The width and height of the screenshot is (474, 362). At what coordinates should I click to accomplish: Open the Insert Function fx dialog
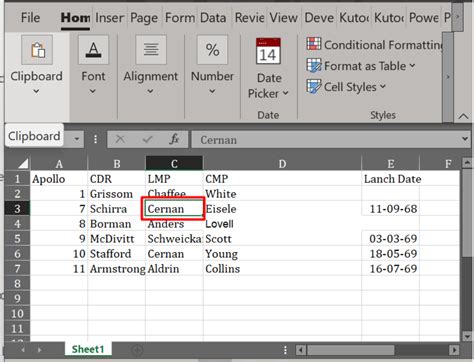tap(174, 139)
